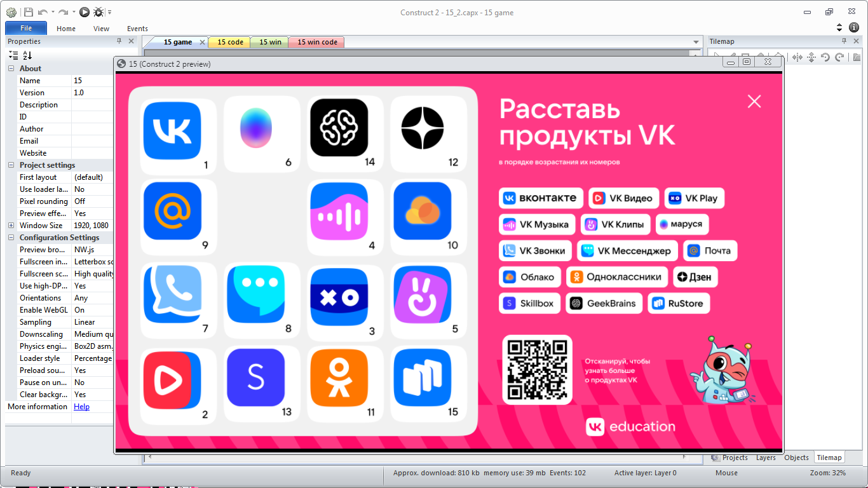
Task: Switch to the Home ribbon tab
Action: point(66,29)
